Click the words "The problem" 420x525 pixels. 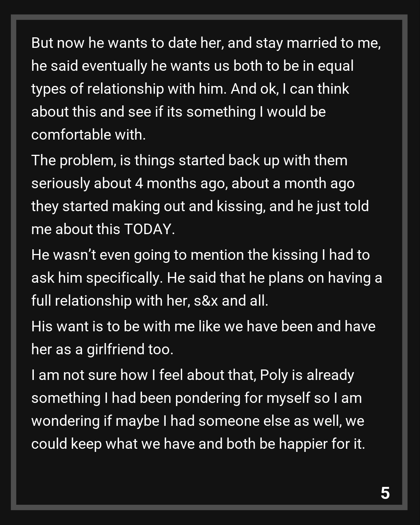(x=73, y=160)
